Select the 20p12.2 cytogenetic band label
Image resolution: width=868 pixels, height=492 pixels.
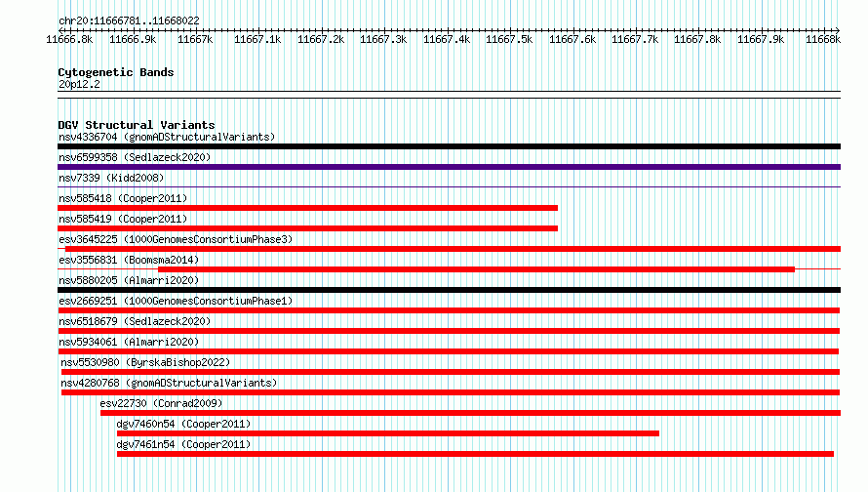pyautogui.click(x=79, y=84)
